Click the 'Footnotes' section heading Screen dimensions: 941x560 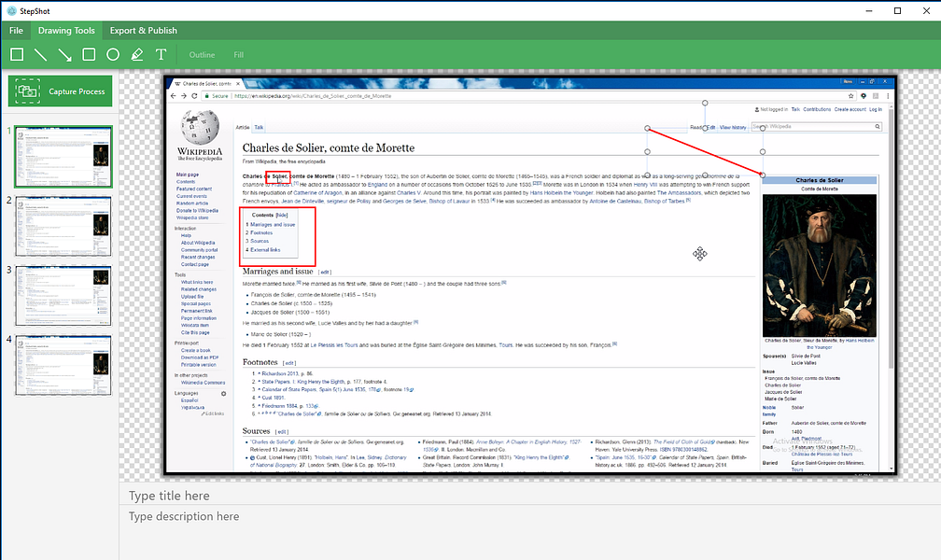[x=260, y=362]
